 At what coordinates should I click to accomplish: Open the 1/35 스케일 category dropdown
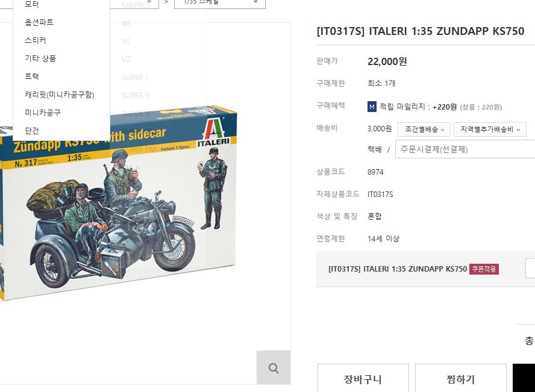pyautogui.click(x=220, y=3)
